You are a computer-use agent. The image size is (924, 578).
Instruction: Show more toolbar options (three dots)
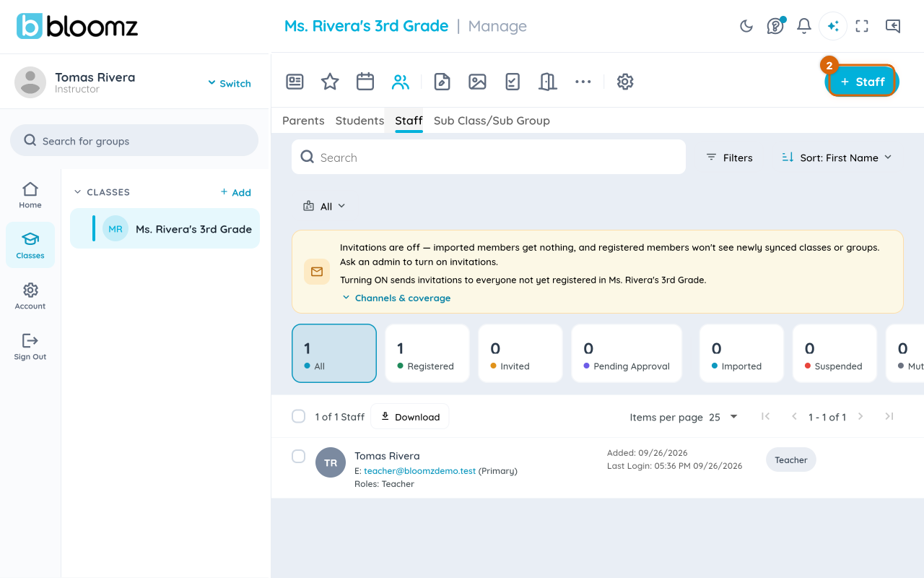[583, 82]
